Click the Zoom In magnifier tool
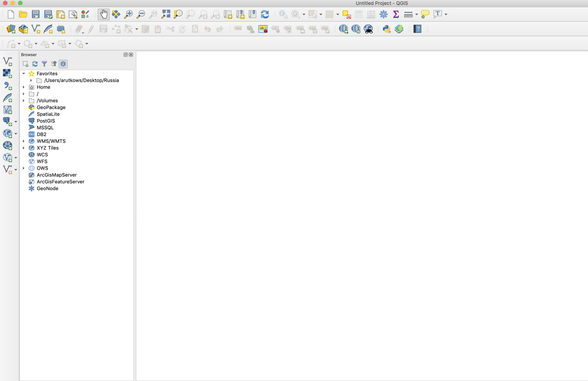 tap(129, 14)
